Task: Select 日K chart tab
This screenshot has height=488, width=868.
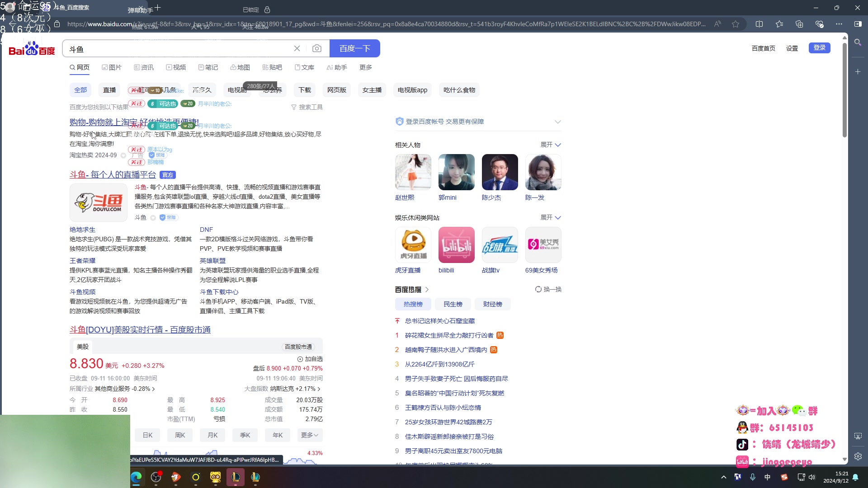Action: pyautogui.click(x=148, y=435)
